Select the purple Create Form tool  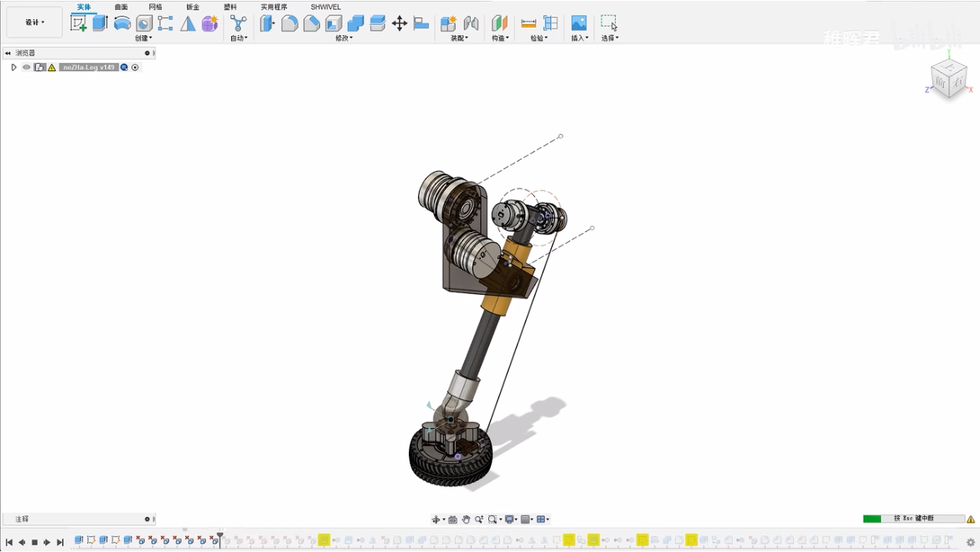[209, 23]
